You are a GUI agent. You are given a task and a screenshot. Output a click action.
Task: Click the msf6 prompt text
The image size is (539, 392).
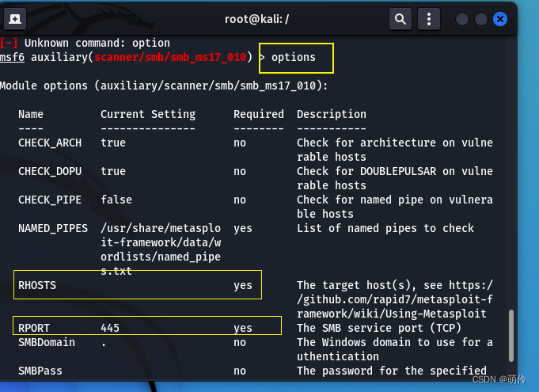pos(12,57)
